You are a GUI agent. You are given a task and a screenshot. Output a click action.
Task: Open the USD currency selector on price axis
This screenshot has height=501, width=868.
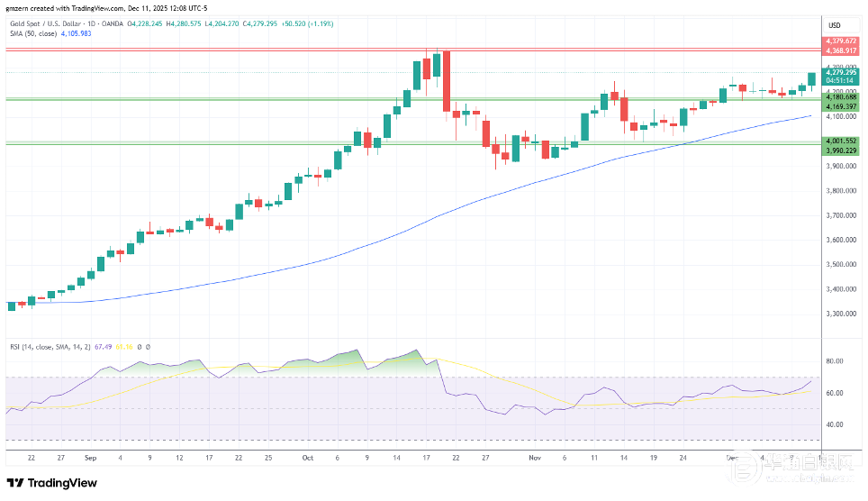coord(833,24)
